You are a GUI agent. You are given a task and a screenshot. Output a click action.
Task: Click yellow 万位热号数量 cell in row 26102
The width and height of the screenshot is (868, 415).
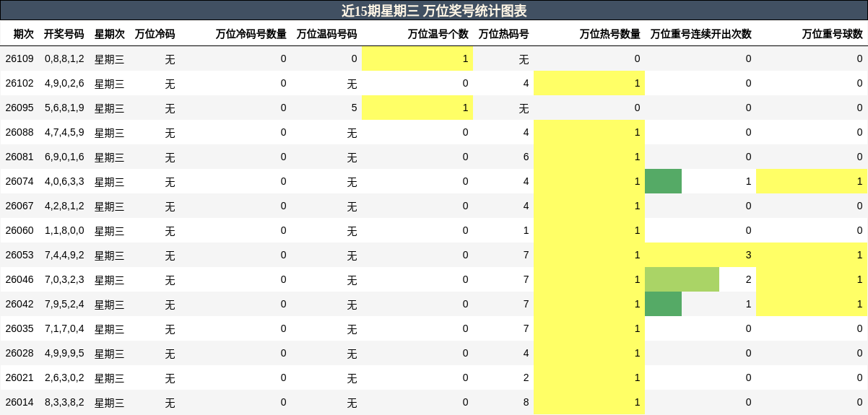(589, 83)
